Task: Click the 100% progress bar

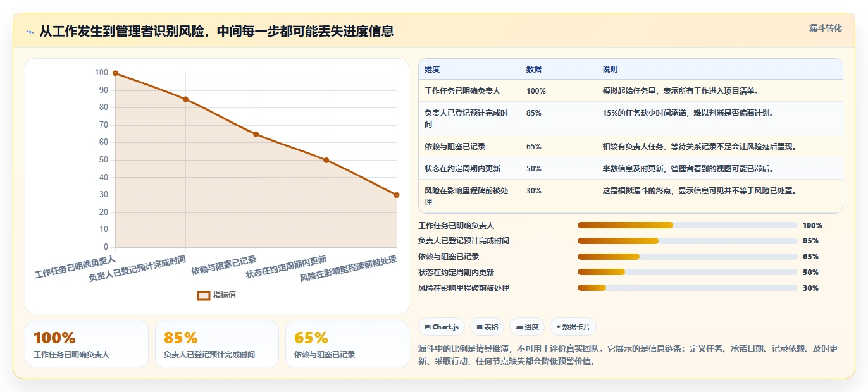Action: point(688,226)
